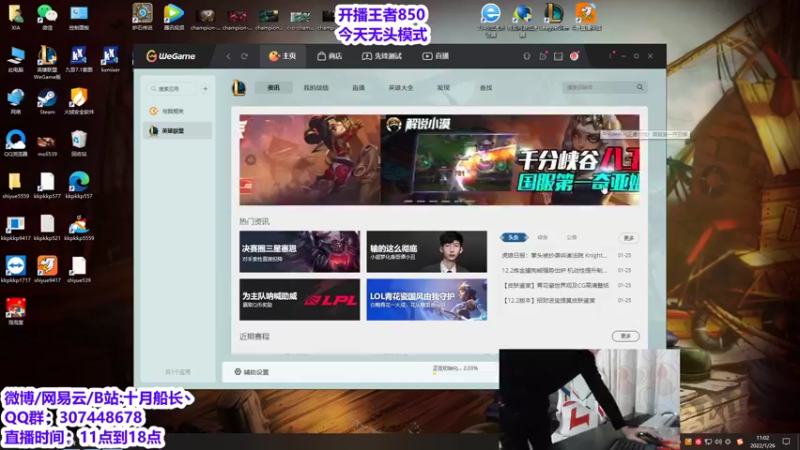Open the 腾讯视频 desktop icon

click(173, 16)
